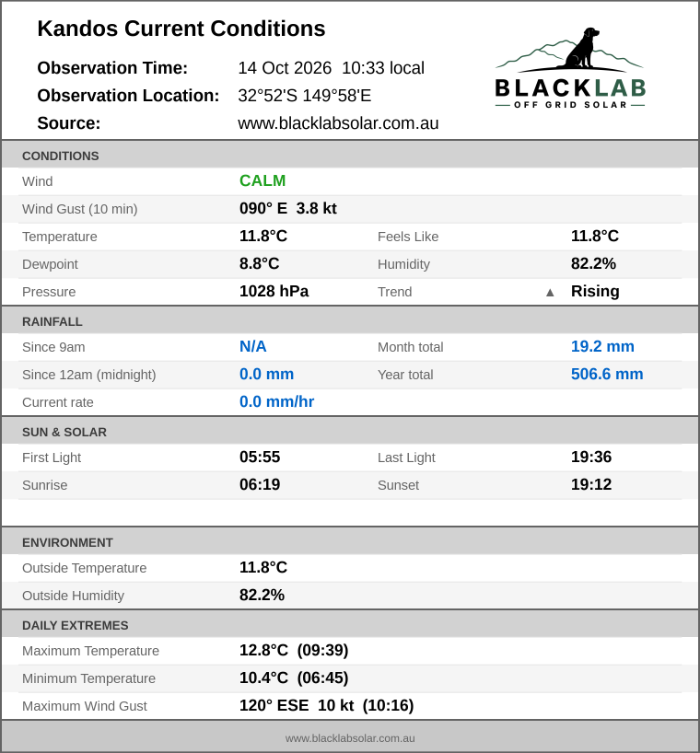Click the Black Lab Off Grid Solar logo

570,68
